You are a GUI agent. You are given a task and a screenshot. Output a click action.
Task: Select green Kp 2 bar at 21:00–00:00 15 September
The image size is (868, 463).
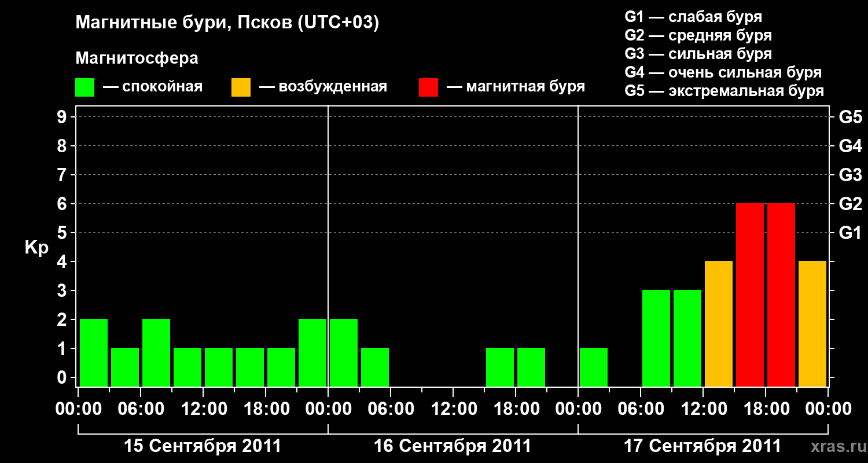pos(312,352)
